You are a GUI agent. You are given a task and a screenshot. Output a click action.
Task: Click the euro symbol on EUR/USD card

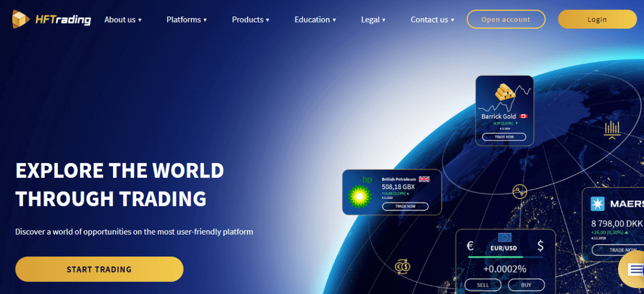click(471, 246)
